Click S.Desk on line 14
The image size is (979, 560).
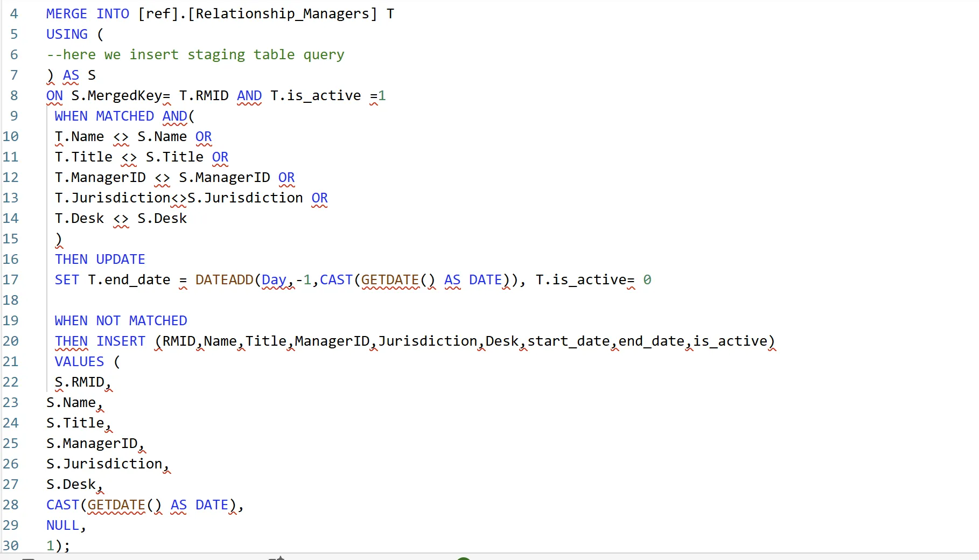[162, 218]
